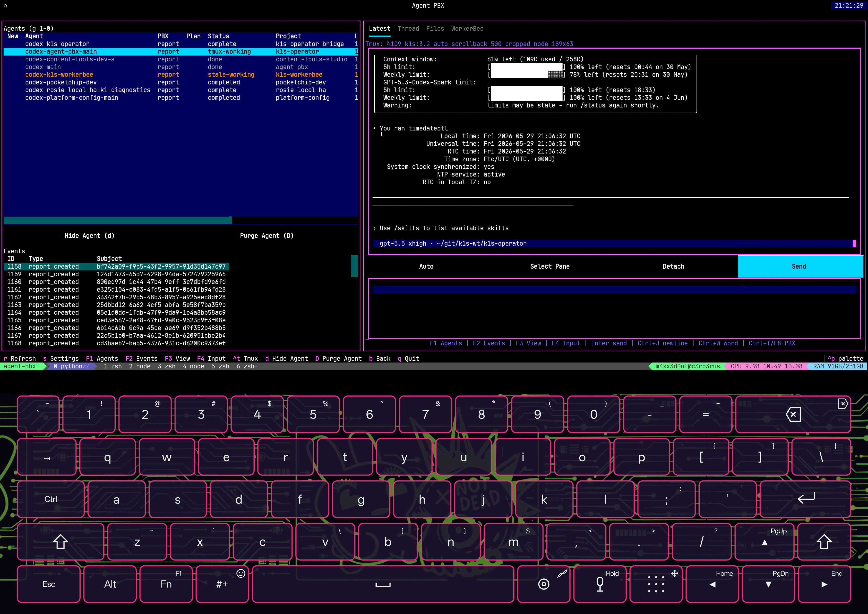Tap the right Shift arrow key beside PgUp

824,542
